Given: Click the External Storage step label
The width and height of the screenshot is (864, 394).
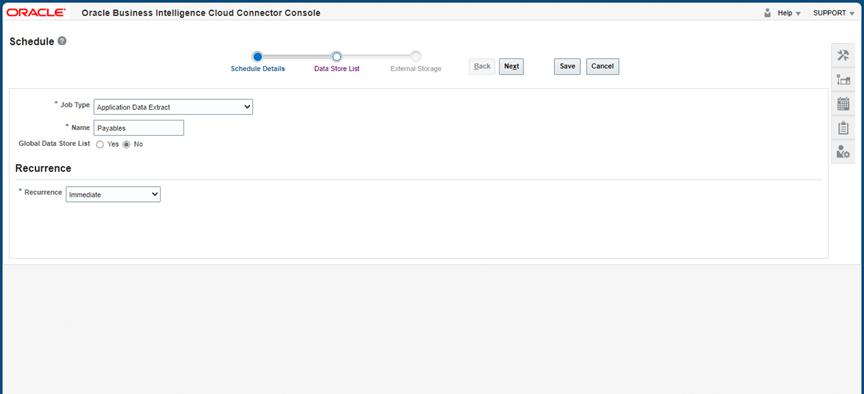Looking at the screenshot, I should point(416,69).
